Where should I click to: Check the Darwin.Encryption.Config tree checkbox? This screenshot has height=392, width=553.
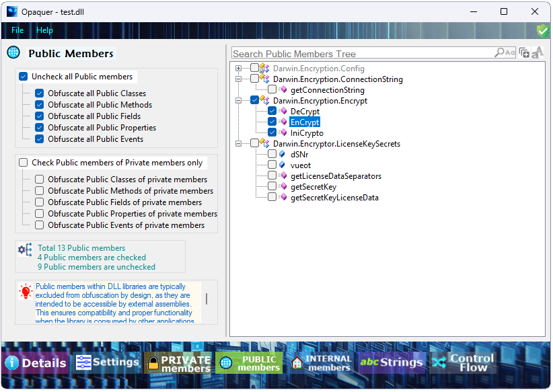pos(254,68)
